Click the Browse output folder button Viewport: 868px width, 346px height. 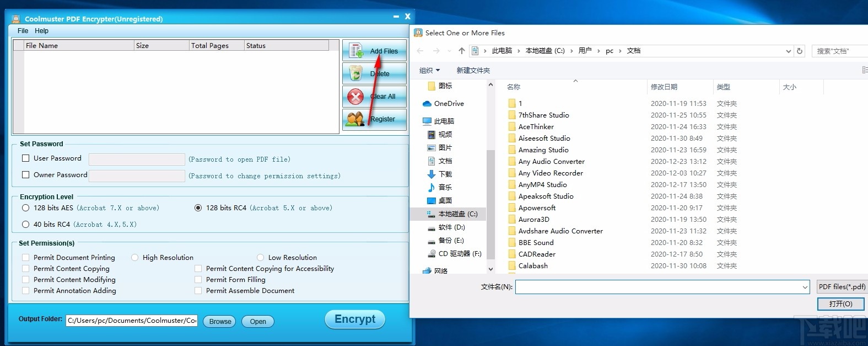click(220, 322)
